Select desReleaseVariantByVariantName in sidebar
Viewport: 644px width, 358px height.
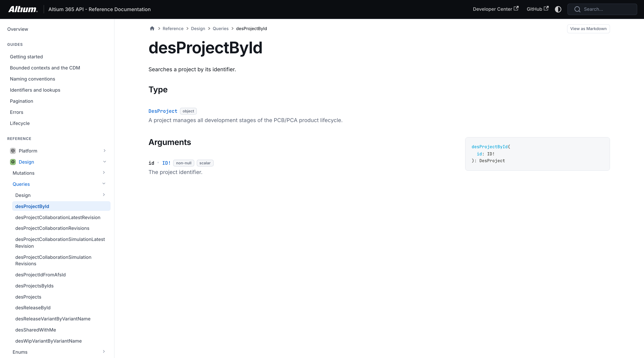53,319
